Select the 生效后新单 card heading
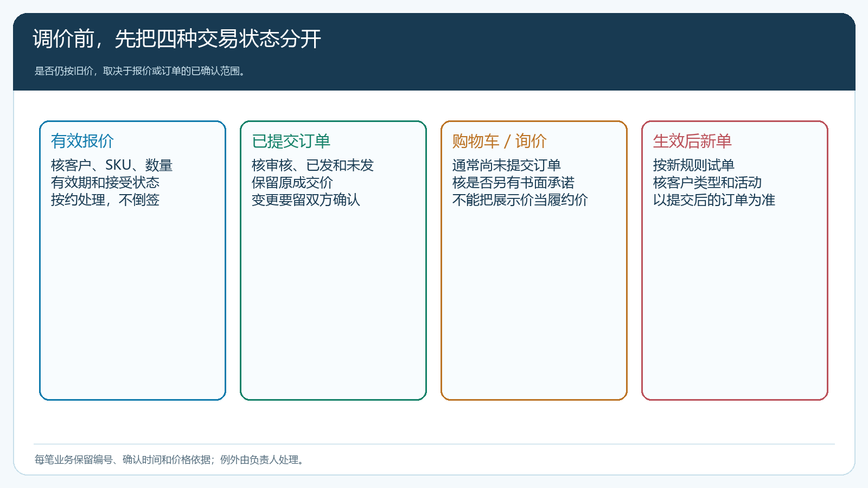Screen dimensions: 868x488 click(x=692, y=141)
